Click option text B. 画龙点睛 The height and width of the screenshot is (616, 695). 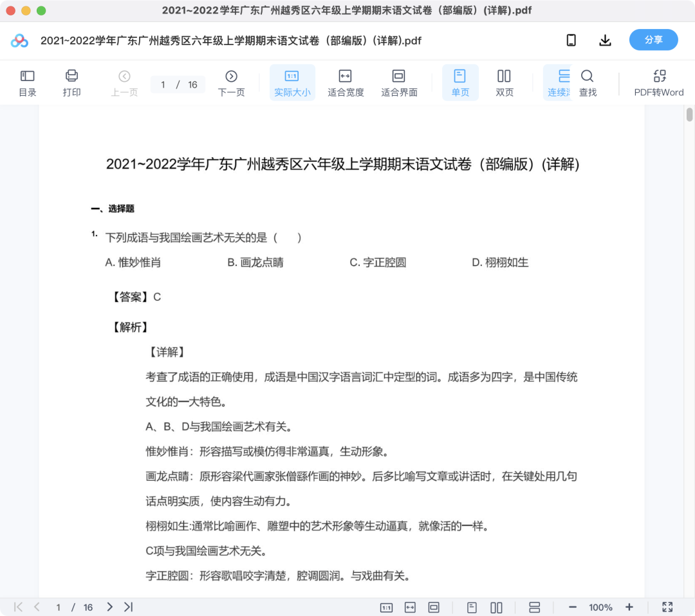pyautogui.click(x=255, y=263)
